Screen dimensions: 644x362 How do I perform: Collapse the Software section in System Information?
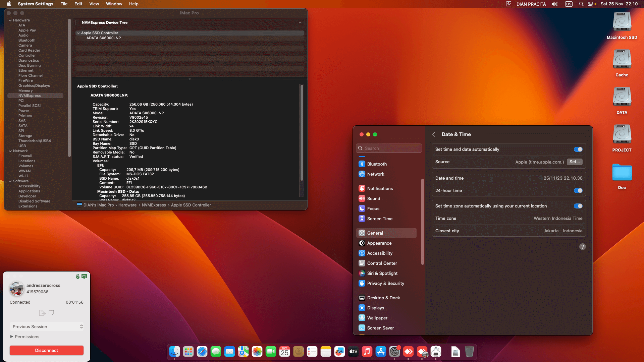(x=10, y=181)
